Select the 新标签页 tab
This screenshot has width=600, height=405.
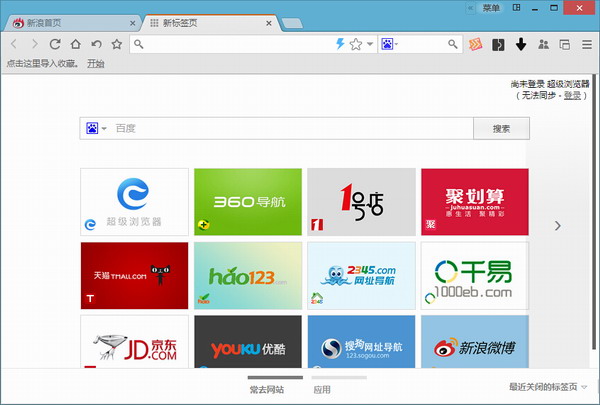(210, 23)
